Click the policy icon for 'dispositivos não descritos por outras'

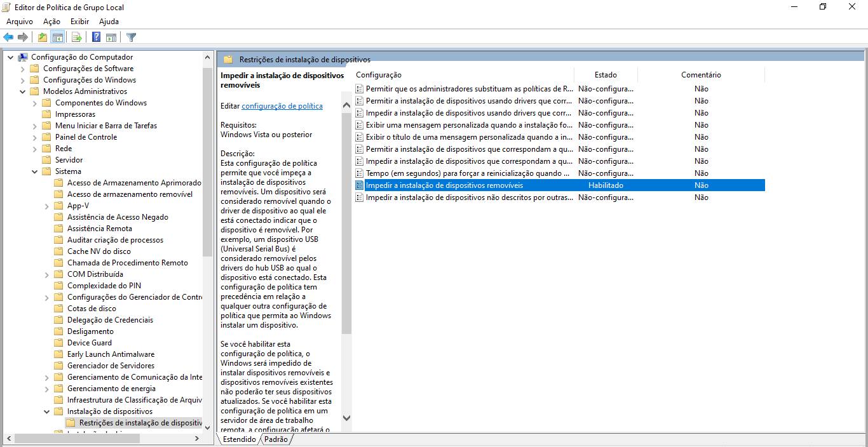click(360, 197)
